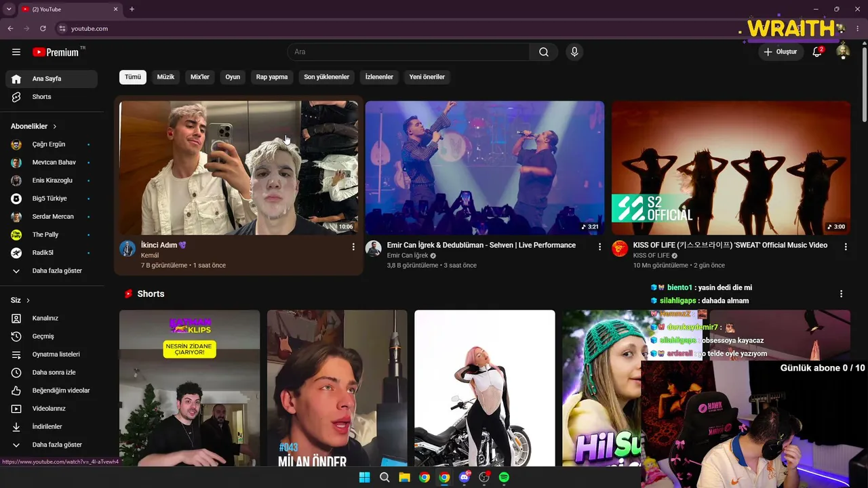
Task: Open the notifications bell
Action: point(817,52)
